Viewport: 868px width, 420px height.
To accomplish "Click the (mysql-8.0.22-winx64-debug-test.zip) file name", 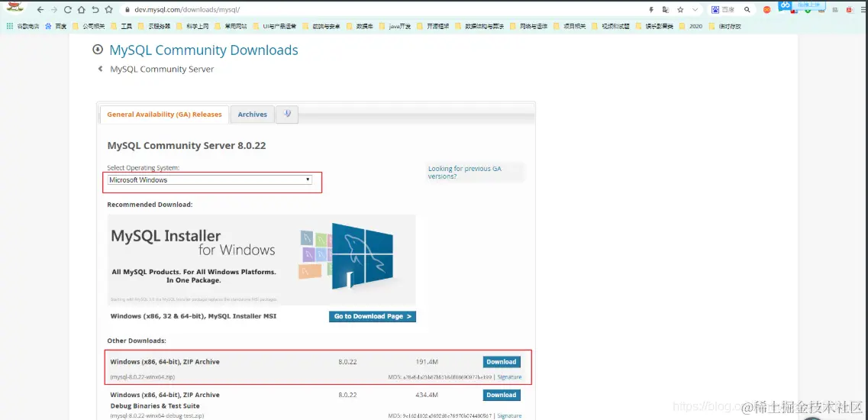I will pos(157,415).
